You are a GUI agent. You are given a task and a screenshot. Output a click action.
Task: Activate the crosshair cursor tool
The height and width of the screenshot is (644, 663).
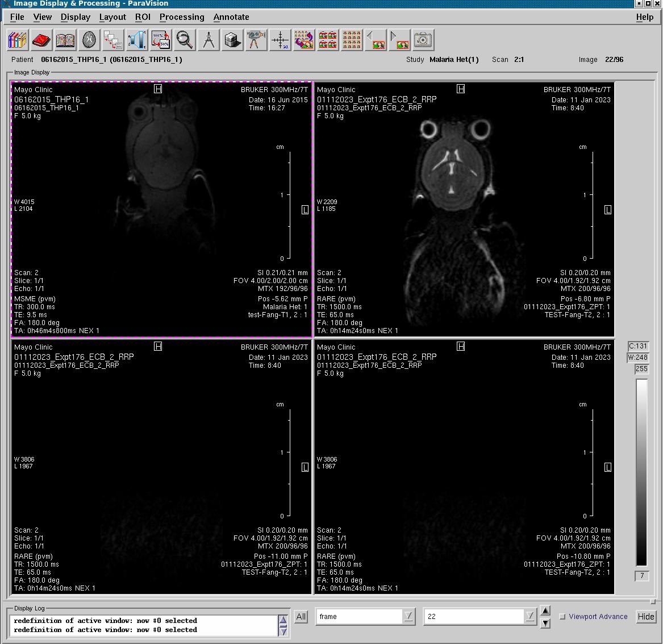280,40
